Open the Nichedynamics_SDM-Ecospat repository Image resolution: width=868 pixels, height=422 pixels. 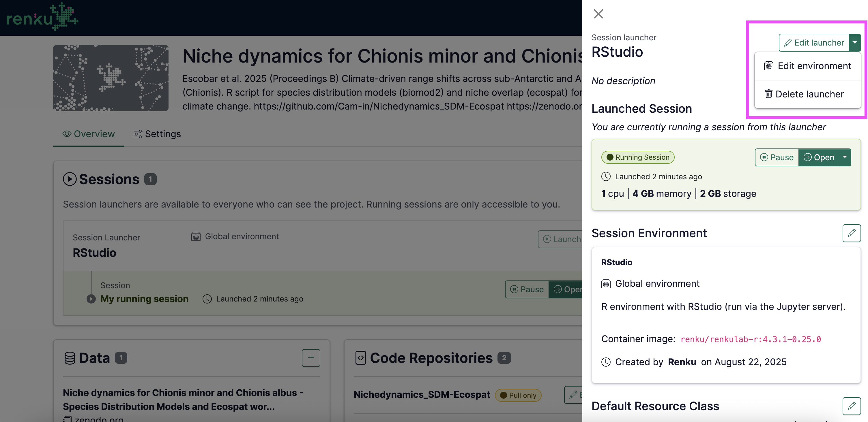[x=422, y=394]
